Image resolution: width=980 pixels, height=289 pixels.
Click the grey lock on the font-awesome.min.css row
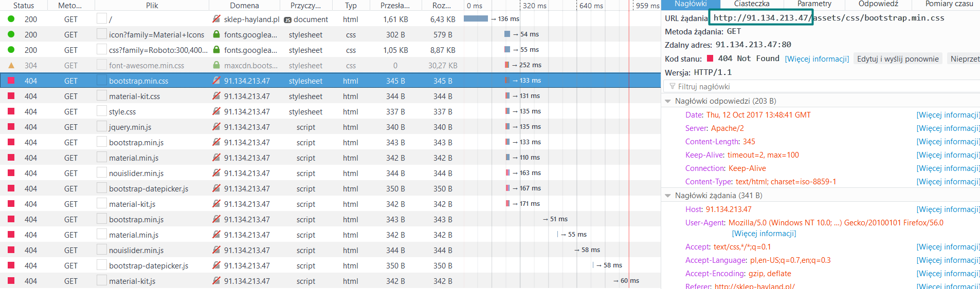pos(216,65)
